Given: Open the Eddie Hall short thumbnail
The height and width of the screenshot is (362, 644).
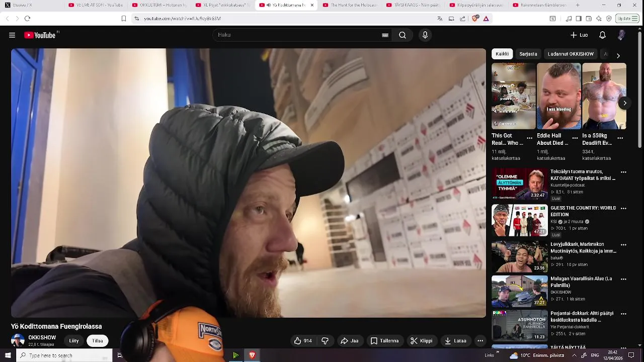Looking at the screenshot, I should coord(559,96).
